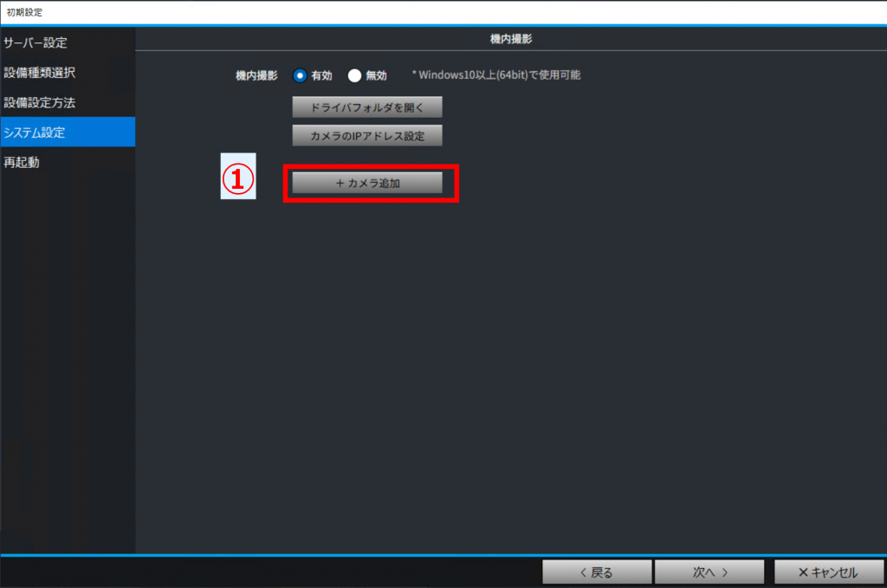Select the 無効 radio button
The height and width of the screenshot is (588, 887).
tap(354, 75)
